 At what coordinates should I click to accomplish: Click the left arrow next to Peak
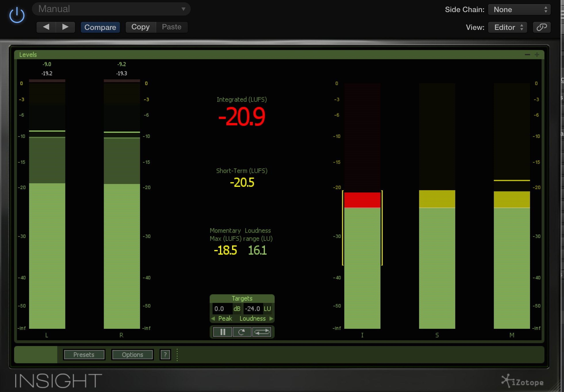pyautogui.click(x=213, y=318)
